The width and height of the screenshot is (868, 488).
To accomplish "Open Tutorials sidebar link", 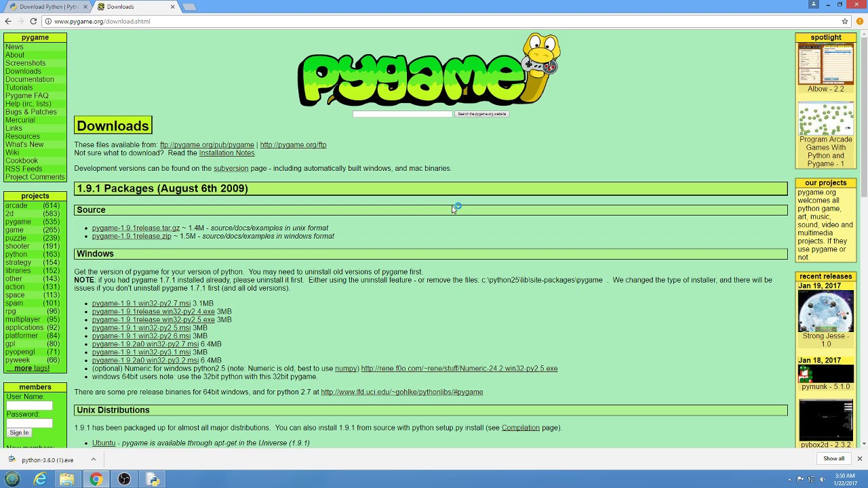I will (x=19, y=87).
